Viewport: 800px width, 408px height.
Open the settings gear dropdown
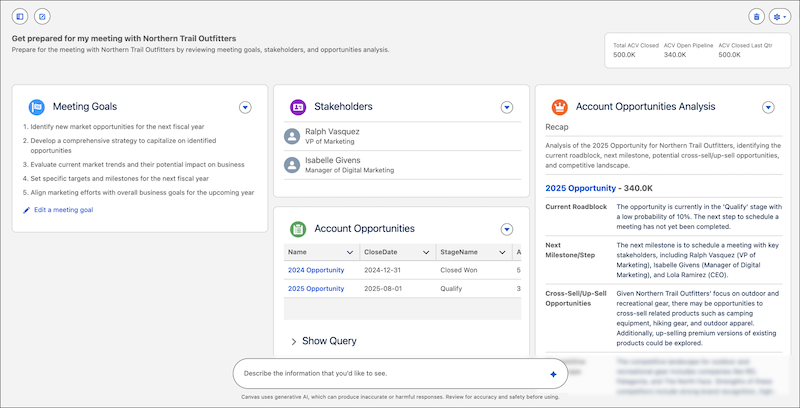pyautogui.click(x=780, y=17)
